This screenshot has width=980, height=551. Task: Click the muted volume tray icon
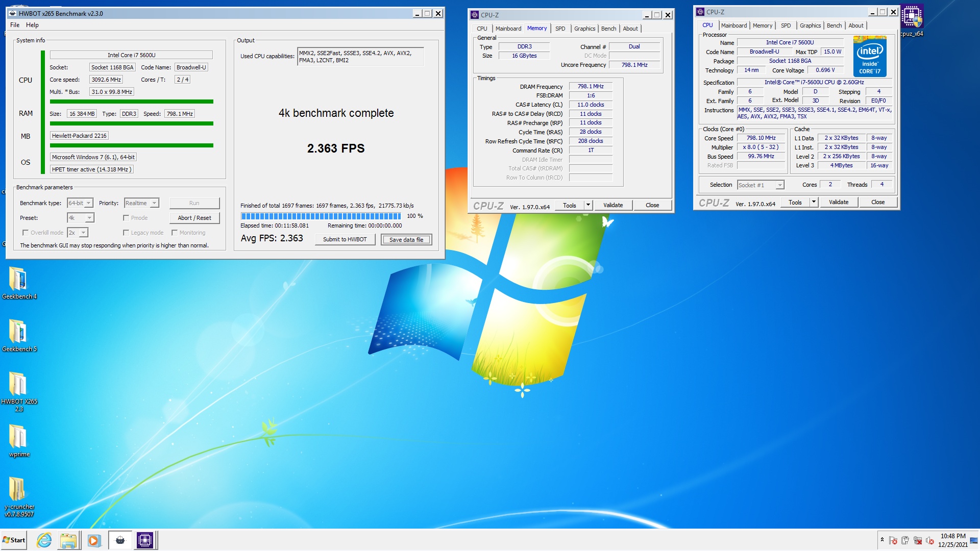pos(929,540)
